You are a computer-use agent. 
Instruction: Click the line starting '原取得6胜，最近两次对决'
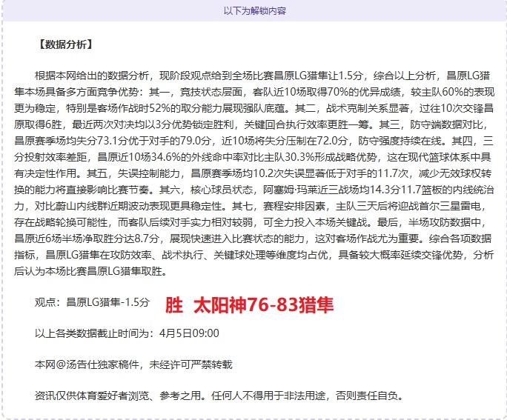pyautogui.click(x=251, y=124)
